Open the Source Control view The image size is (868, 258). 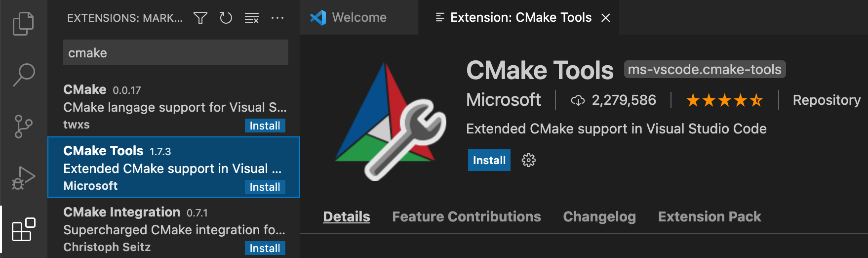[23, 127]
